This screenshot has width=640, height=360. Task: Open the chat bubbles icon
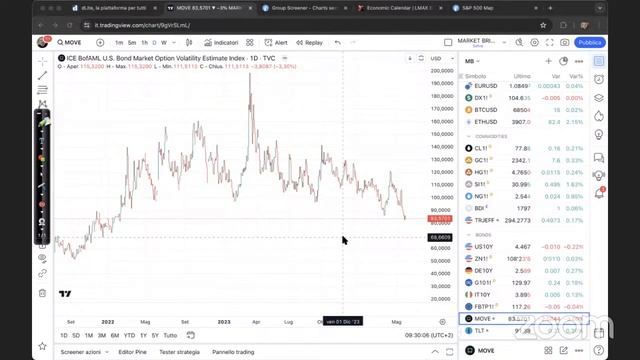tap(599, 158)
